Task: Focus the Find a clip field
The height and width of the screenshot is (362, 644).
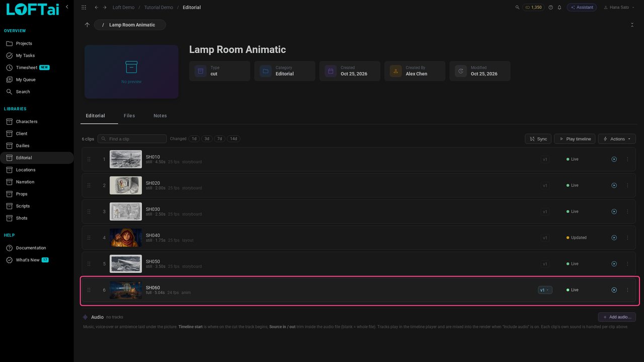Action: point(132,139)
